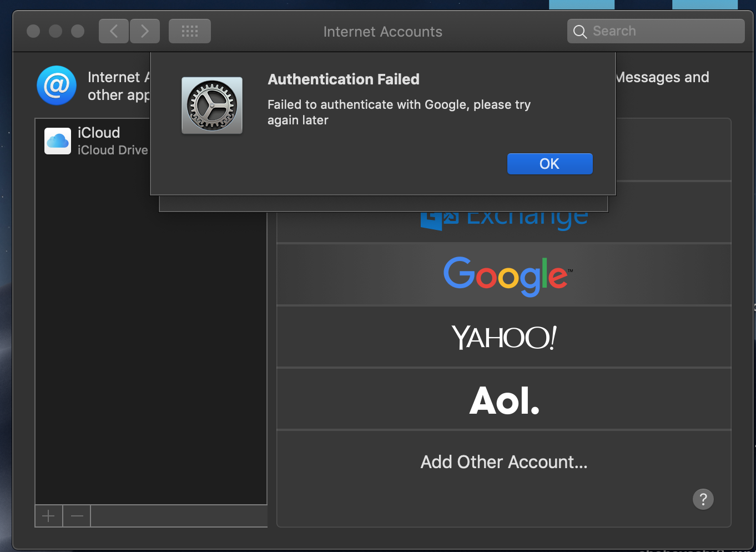Click the Internet Accounts @ icon

click(57, 86)
